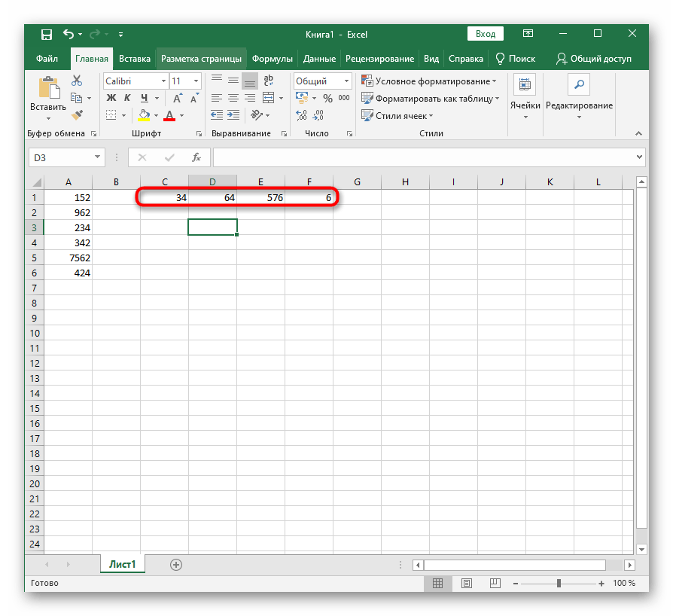Viewport: 673px width, 616px height.
Task: Undo the last action
Action: point(69,34)
